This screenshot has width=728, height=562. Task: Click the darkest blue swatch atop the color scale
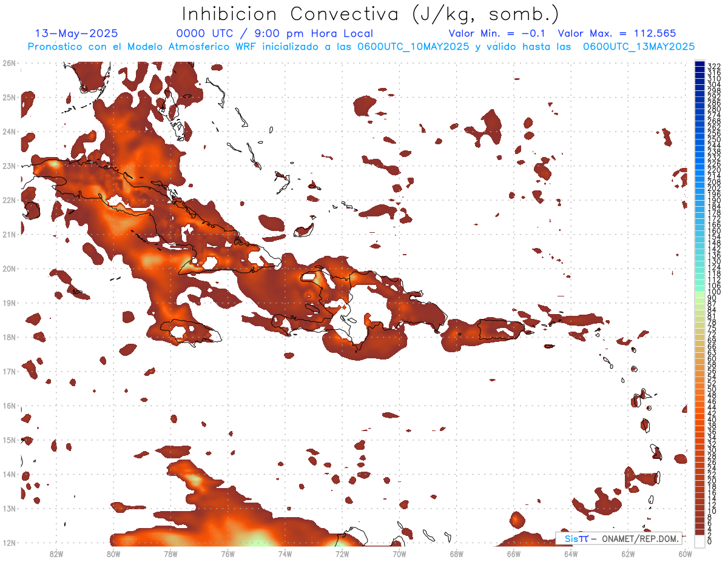coord(700,63)
